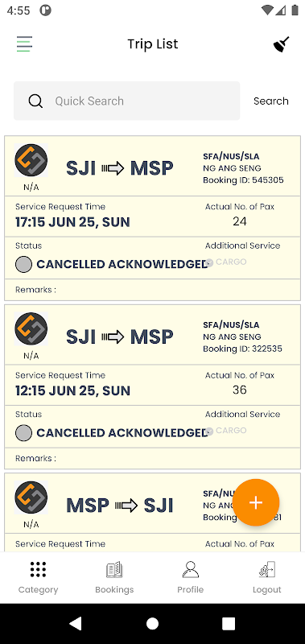Tap the magnifier icon in Quick Search
Viewport: 305px width, 644px height.
pos(35,101)
